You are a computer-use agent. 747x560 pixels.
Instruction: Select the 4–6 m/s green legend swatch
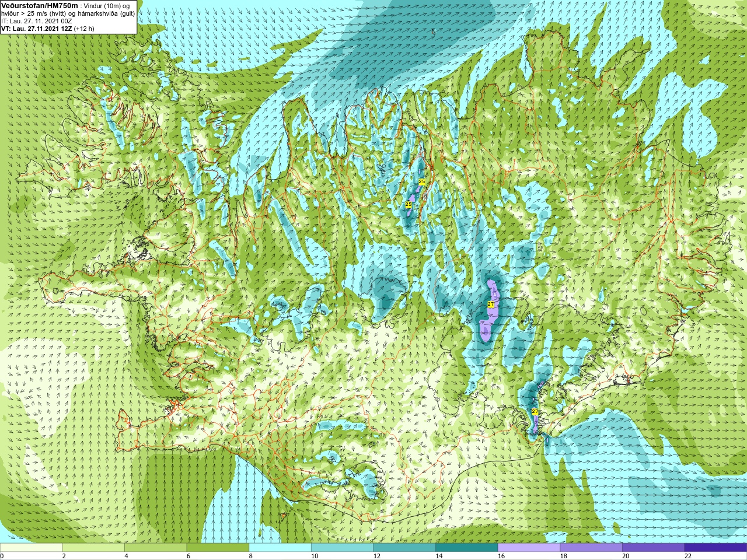pyautogui.click(x=155, y=548)
